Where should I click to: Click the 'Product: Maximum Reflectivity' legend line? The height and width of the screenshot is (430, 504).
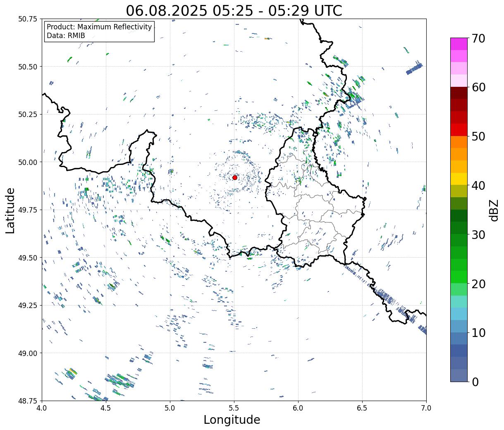click(99, 27)
